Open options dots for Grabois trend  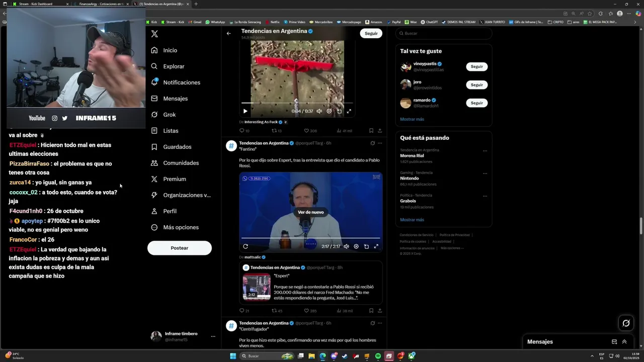pos(485,196)
